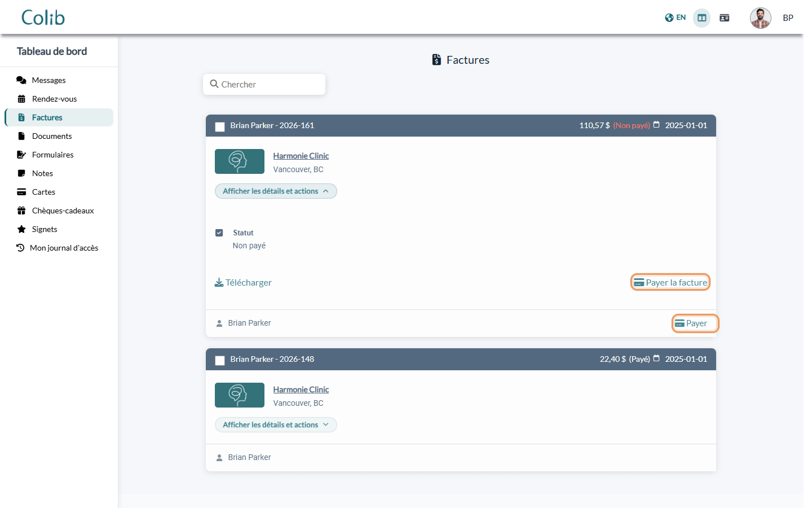Click the "(Non payé)" status text
Viewport: 812px width, 508px height.
click(632, 125)
